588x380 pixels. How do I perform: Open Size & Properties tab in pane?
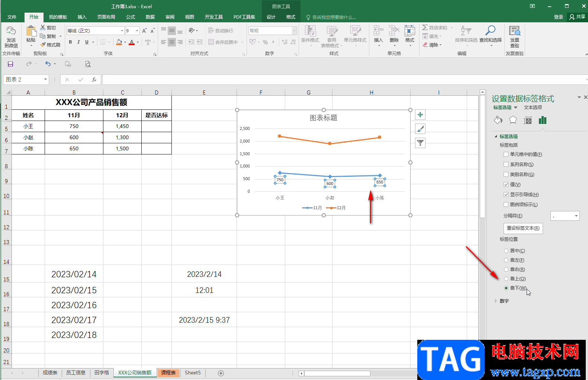527,120
